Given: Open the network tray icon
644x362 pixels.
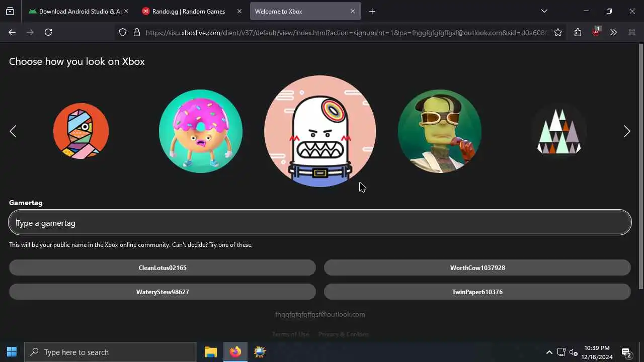Looking at the screenshot, I should click(x=561, y=352).
